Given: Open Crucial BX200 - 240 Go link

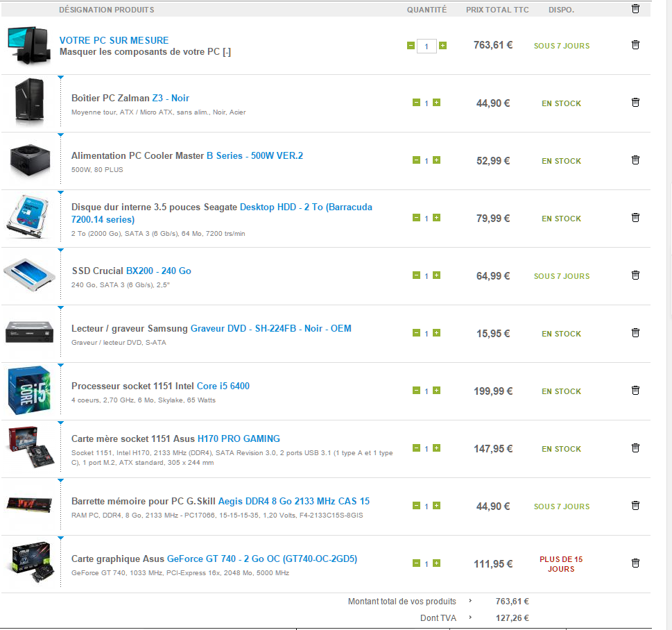Looking at the screenshot, I should [159, 271].
